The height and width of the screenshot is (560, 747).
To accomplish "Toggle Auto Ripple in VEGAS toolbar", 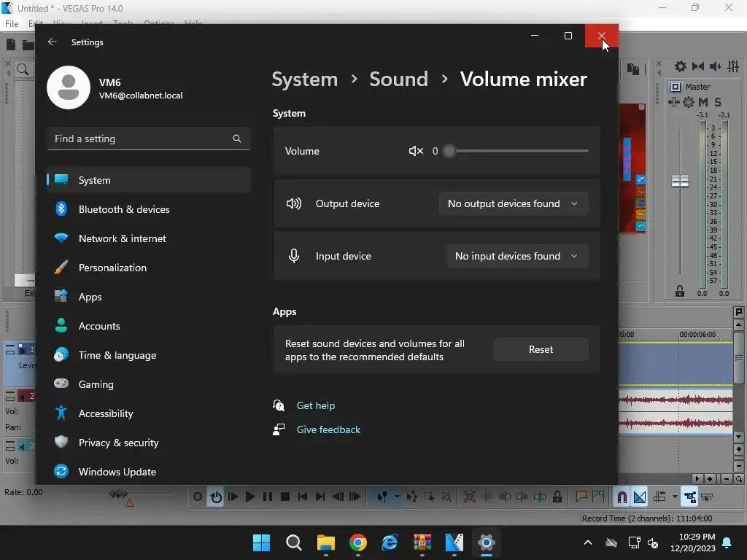I will tap(659, 497).
